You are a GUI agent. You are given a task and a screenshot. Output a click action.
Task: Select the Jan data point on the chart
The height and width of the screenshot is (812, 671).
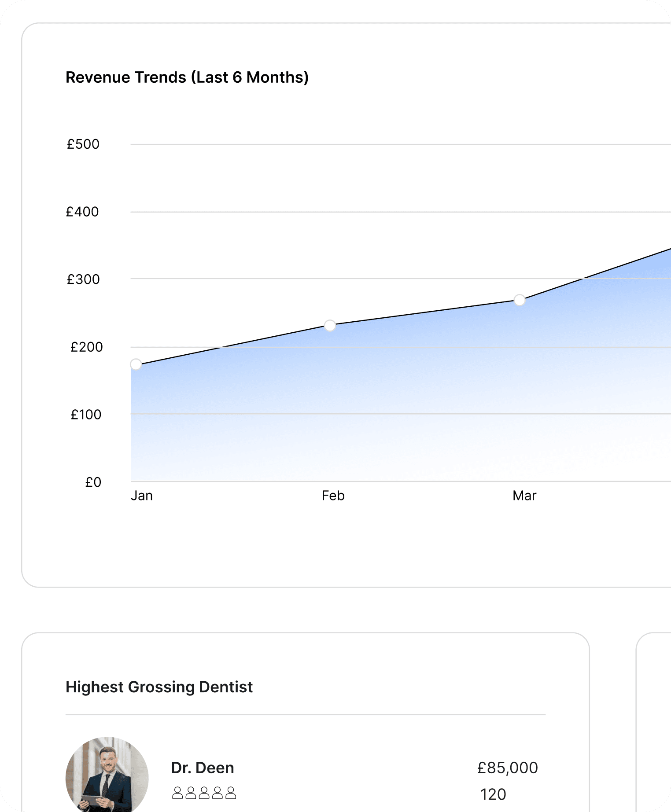point(136,364)
